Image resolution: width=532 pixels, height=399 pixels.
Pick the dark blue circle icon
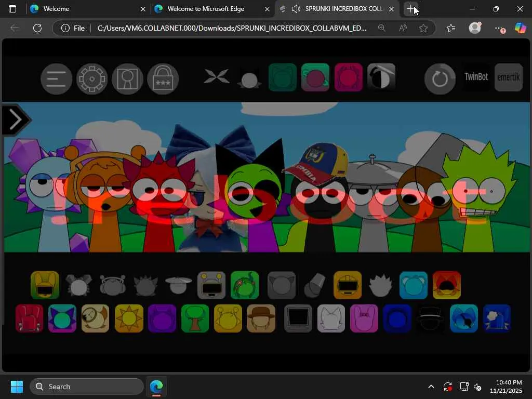coord(397,318)
